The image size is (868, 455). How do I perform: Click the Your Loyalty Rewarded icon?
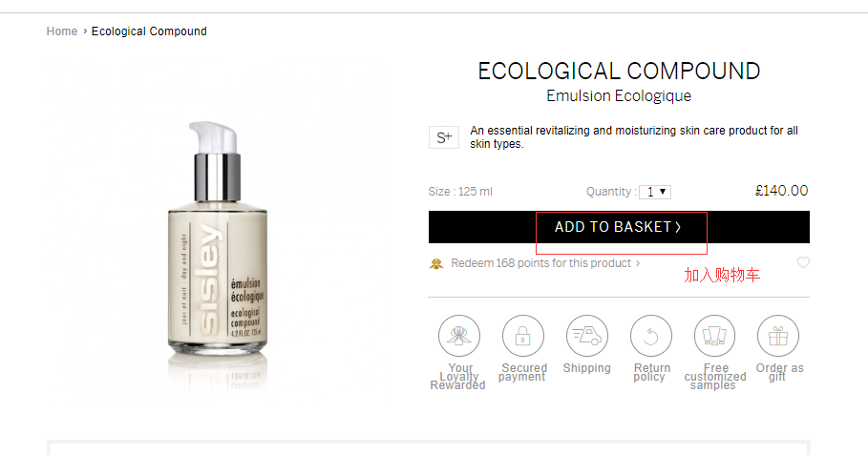click(x=459, y=336)
